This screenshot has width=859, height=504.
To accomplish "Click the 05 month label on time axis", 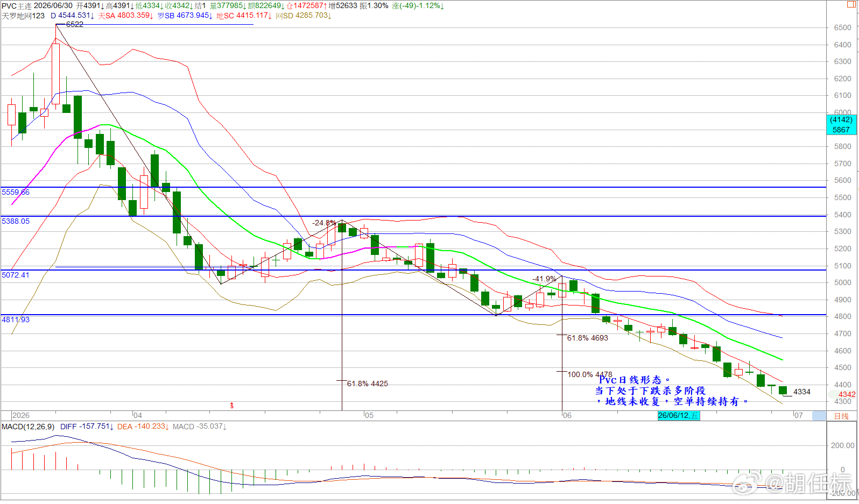I will pos(369,415).
